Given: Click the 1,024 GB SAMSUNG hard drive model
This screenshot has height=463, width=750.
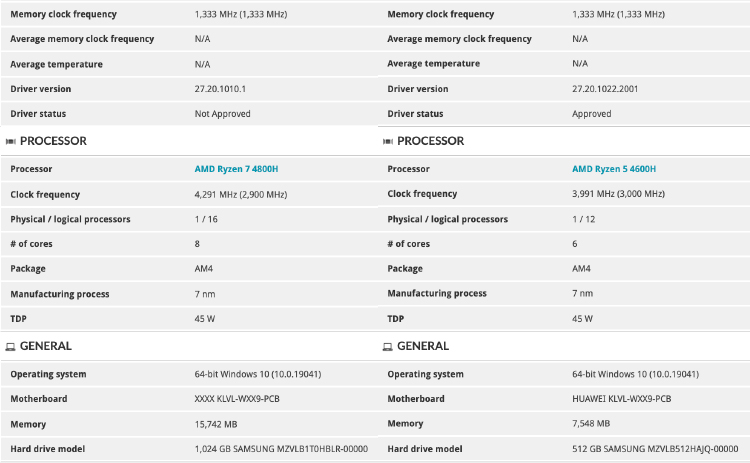Looking at the screenshot, I should click(x=281, y=449).
